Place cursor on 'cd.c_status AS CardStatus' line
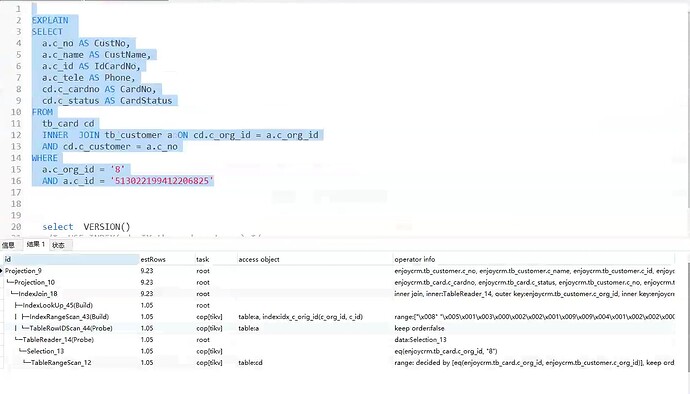Viewport: 690px width, 394px height. (x=107, y=100)
